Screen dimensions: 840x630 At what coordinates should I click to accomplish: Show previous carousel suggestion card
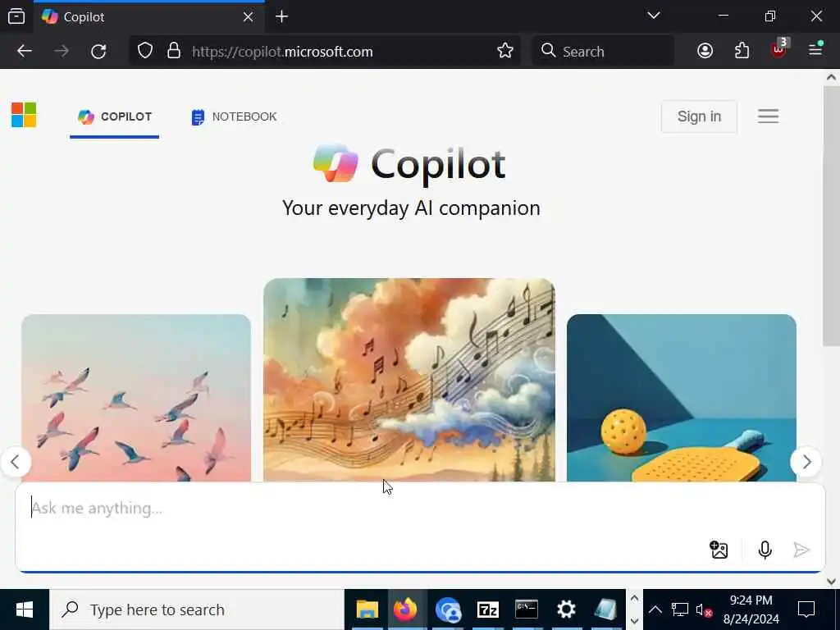pyautogui.click(x=16, y=461)
